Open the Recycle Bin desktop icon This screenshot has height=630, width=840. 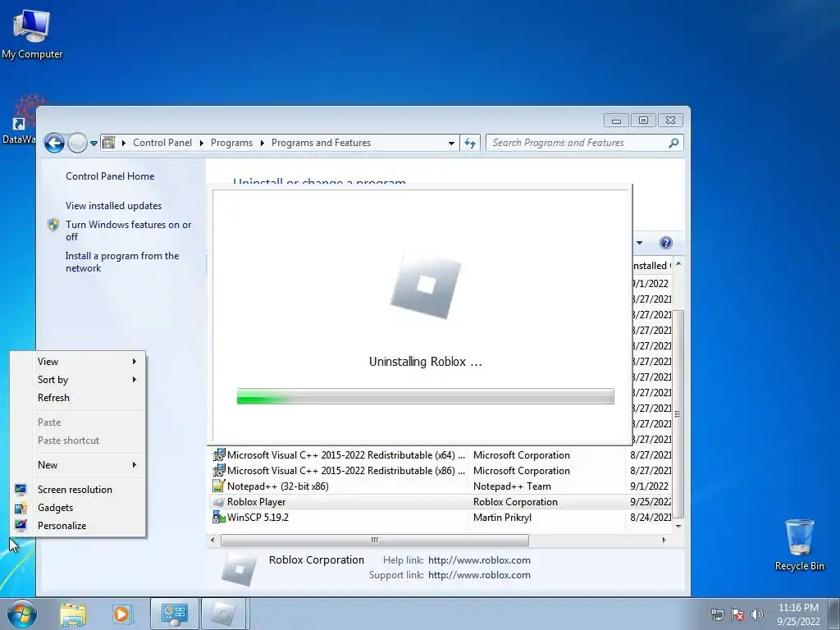coord(799,545)
